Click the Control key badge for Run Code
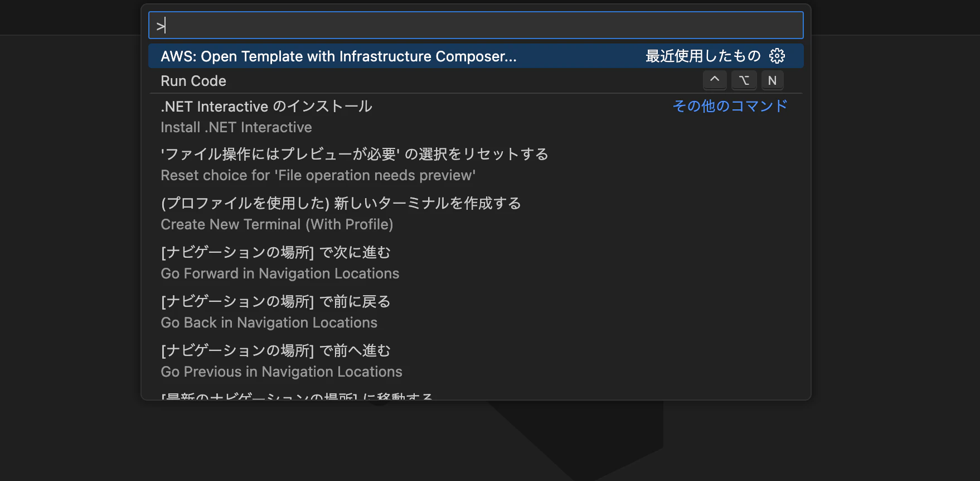The image size is (980, 481). tap(715, 80)
